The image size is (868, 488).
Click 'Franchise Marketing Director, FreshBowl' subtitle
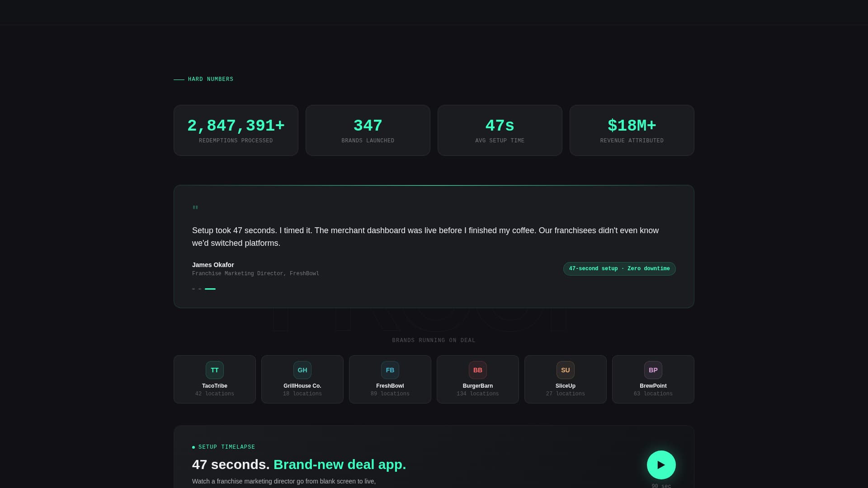(x=255, y=274)
